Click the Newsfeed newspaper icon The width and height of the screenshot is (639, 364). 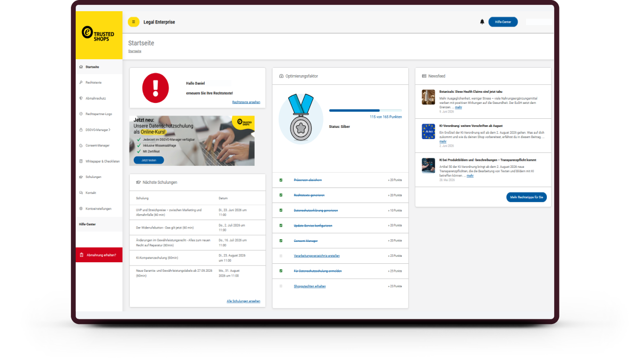pos(424,76)
